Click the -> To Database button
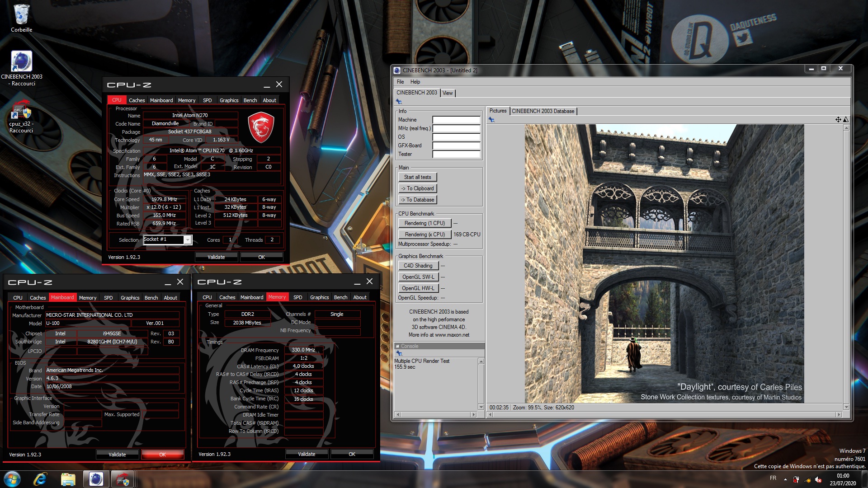Viewport: 868px width, 488px height. coord(417,200)
